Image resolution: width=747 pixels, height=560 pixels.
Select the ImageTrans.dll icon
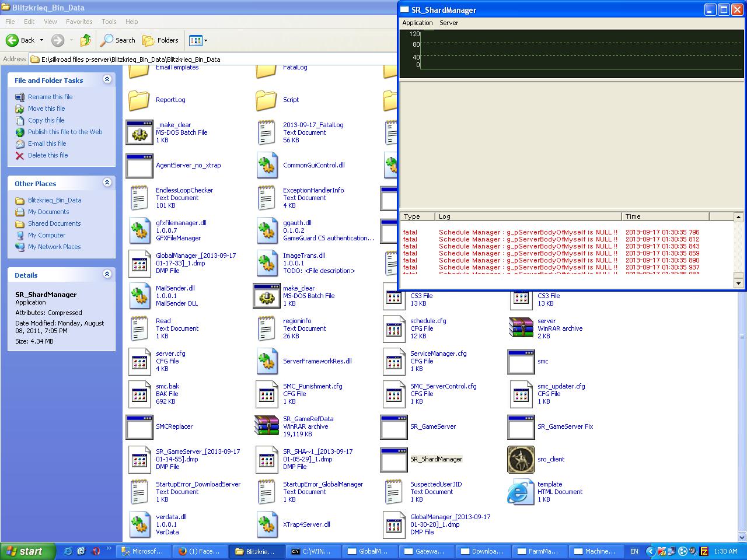coord(267,263)
